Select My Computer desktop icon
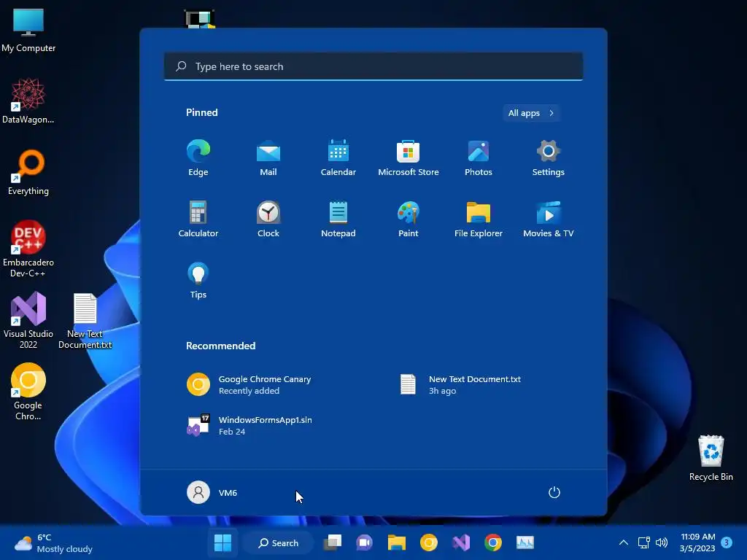 tap(28, 29)
